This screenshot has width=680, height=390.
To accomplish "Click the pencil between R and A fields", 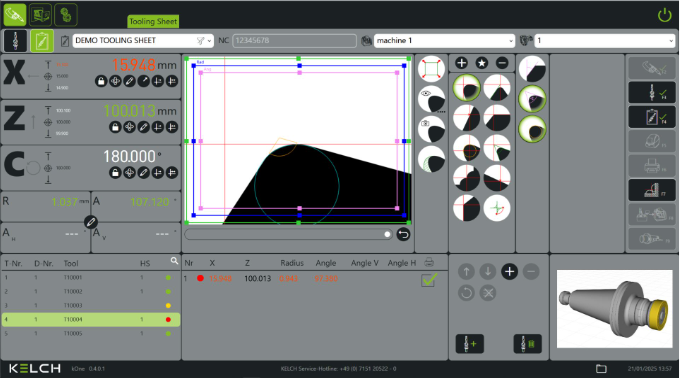I will pos(91,222).
